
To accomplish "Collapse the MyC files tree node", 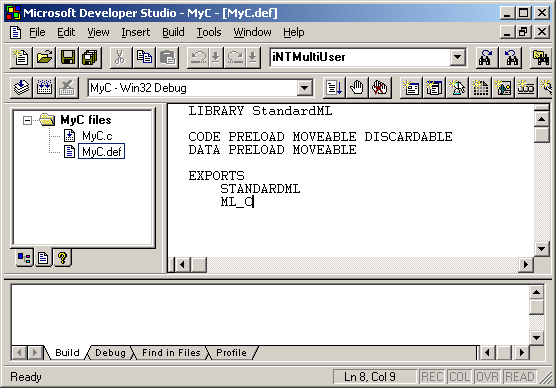I will tap(27, 120).
